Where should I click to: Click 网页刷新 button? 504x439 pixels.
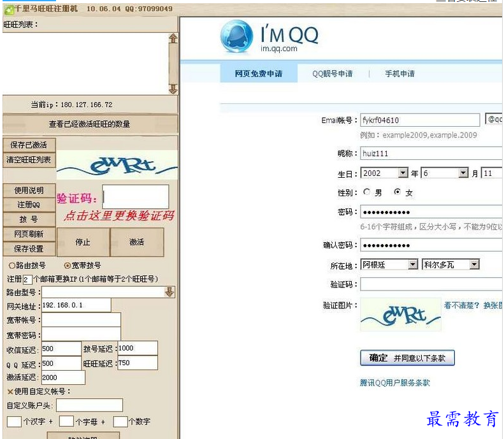(x=29, y=234)
